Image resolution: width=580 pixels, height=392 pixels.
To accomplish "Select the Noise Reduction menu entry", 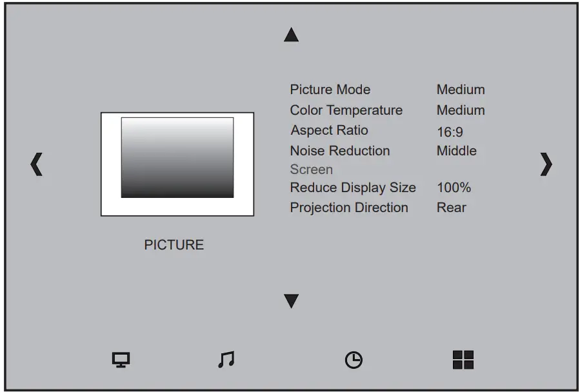I will [x=339, y=151].
